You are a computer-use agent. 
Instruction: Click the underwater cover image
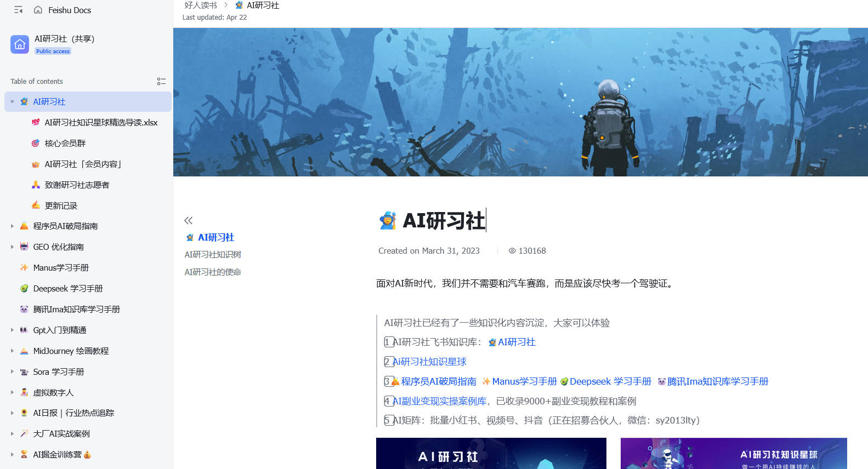click(520, 102)
